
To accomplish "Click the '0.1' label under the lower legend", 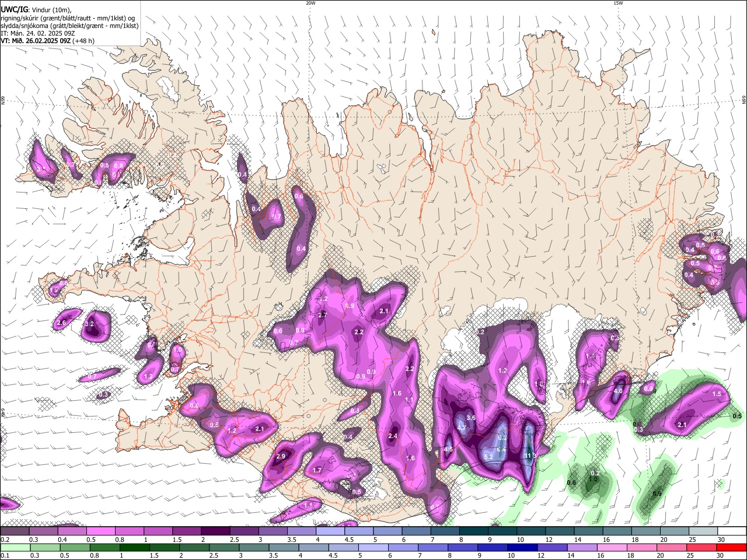I will (x=5, y=555).
